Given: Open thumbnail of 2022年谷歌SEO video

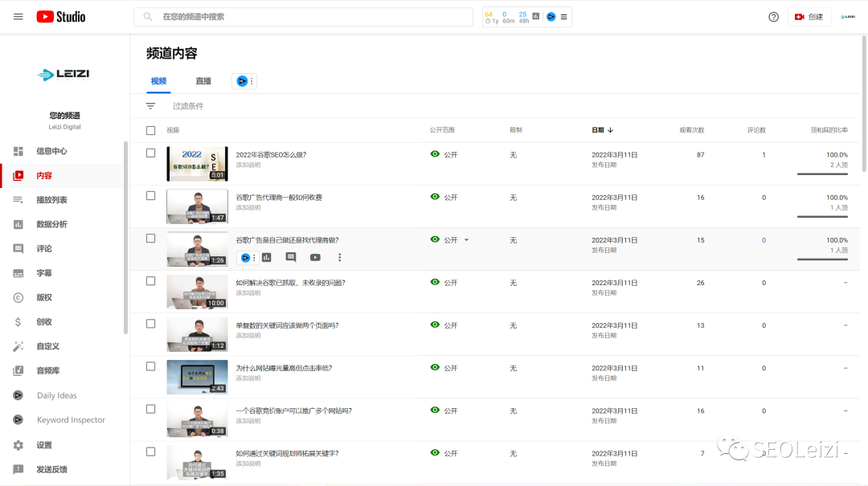Looking at the screenshot, I should 197,164.
